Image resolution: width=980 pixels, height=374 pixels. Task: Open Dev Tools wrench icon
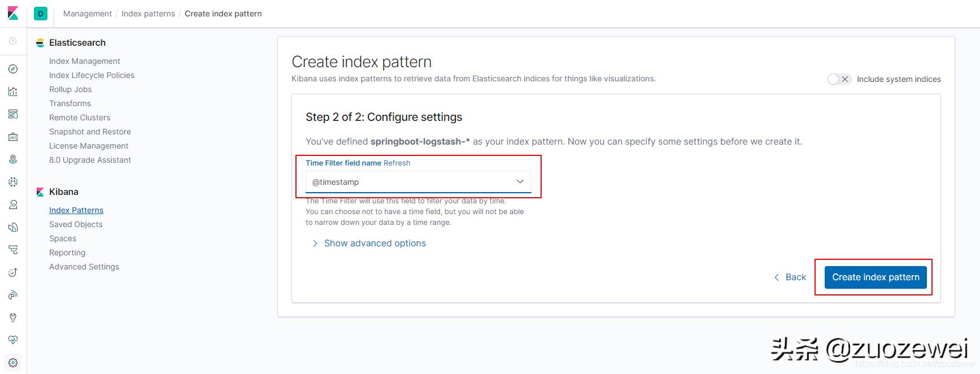coord(13,318)
